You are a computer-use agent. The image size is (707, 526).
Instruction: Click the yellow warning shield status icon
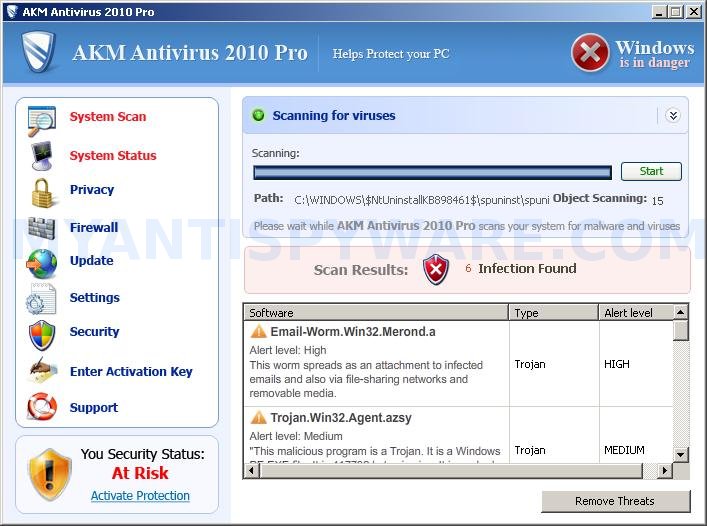coord(50,474)
